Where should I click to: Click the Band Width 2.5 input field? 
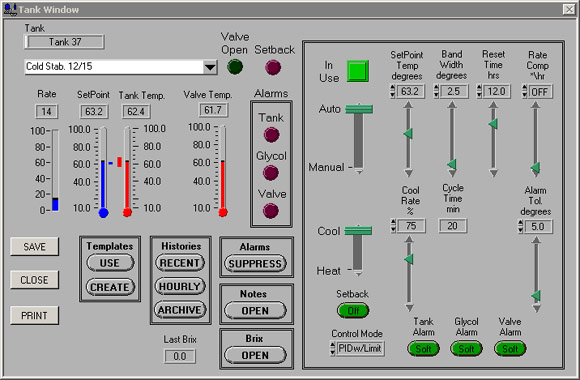pos(454,91)
